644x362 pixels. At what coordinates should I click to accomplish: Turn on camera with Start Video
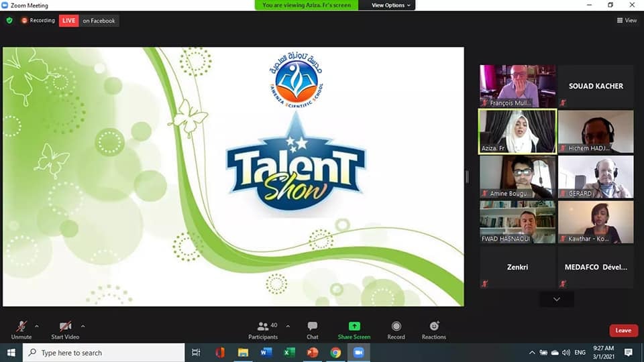[65, 330]
